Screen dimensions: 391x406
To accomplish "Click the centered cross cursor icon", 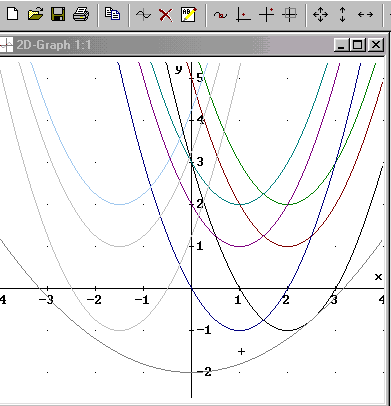I will click(x=289, y=15).
